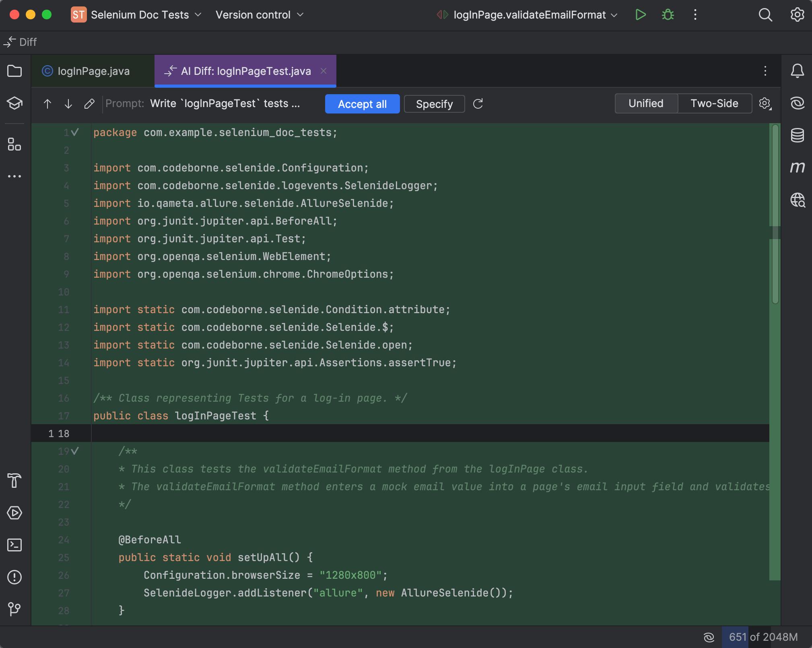The image size is (812, 648).
Task: Open the Git tool window icon
Action: (14, 609)
